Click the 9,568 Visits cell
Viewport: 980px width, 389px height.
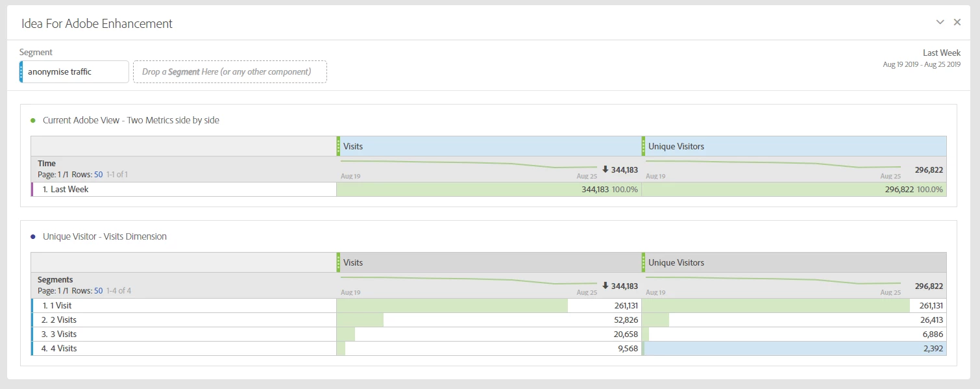click(489, 348)
